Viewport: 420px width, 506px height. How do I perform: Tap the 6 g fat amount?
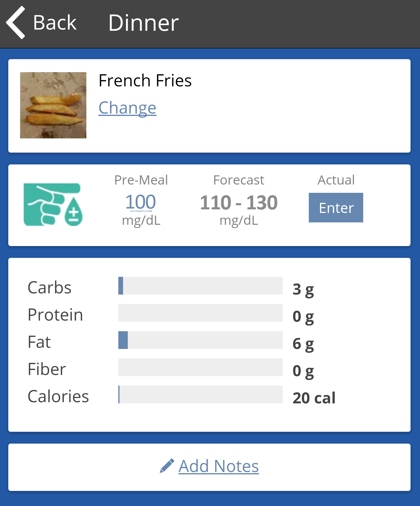[x=303, y=344]
